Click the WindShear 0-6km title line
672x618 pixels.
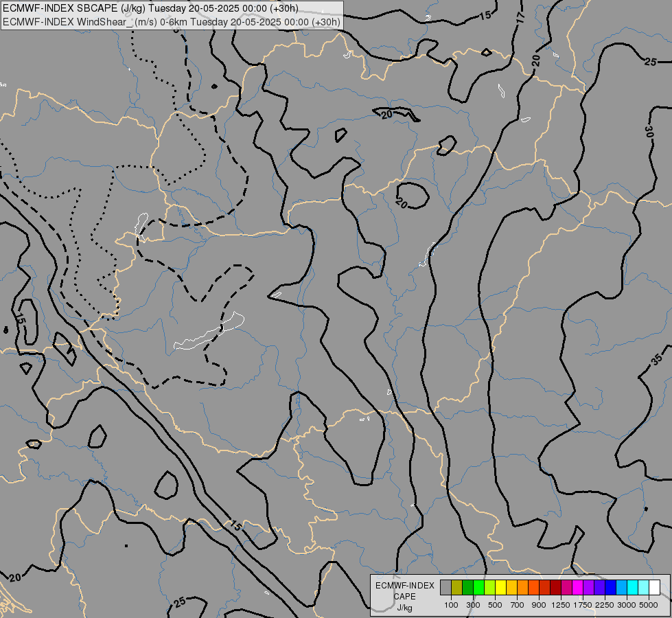(x=172, y=22)
